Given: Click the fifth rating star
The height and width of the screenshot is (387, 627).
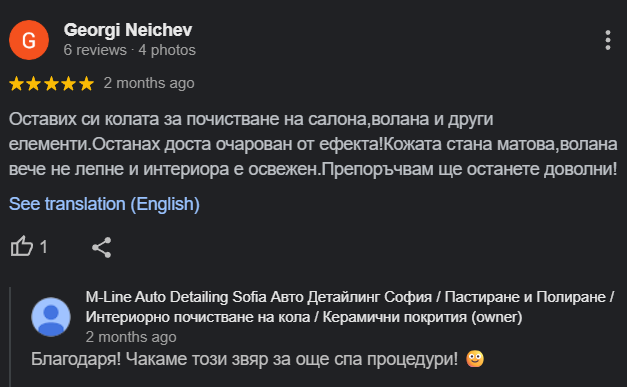Looking at the screenshot, I should click(x=86, y=84).
